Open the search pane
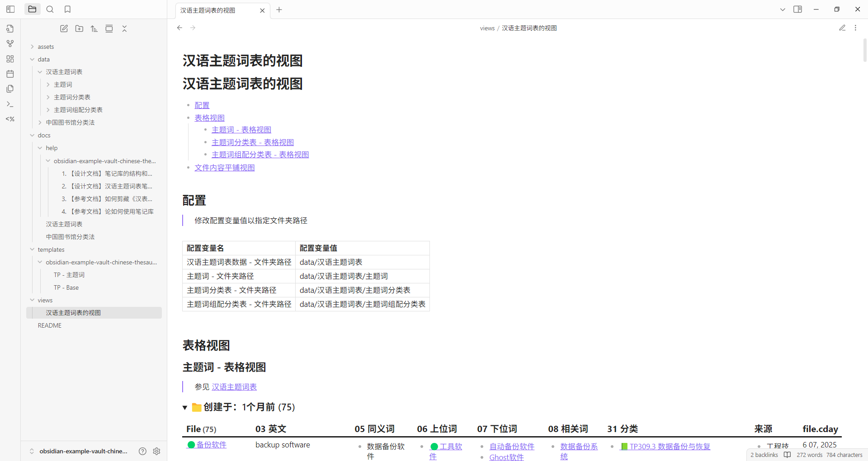The height and width of the screenshot is (461, 868). point(50,9)
